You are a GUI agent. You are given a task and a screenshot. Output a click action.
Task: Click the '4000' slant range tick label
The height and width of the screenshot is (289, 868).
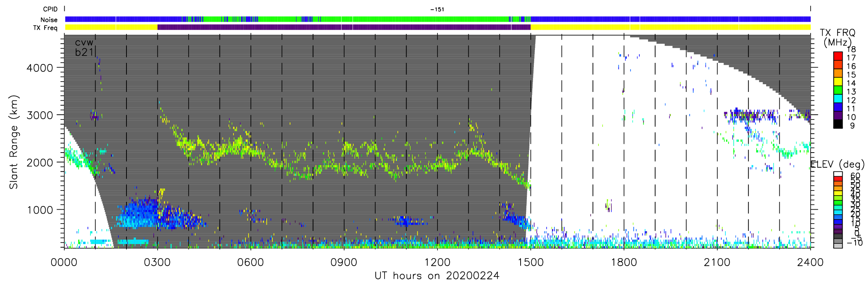tap(40, 68)
